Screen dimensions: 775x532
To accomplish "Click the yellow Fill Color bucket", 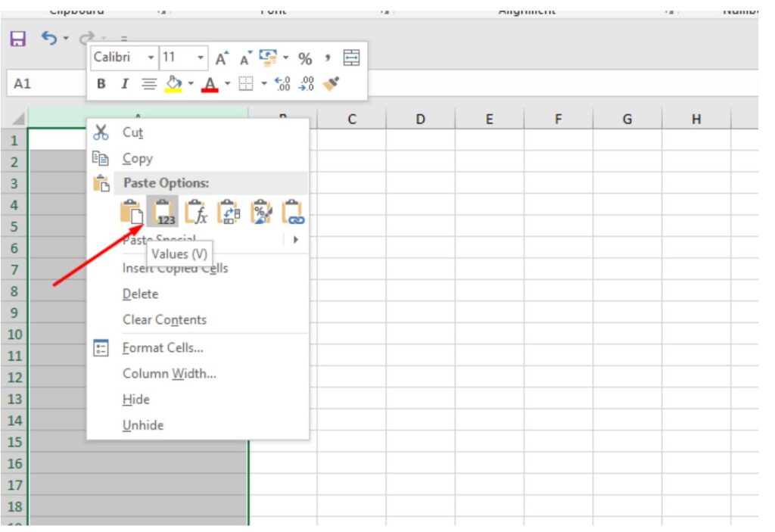I will coord(173,83).
